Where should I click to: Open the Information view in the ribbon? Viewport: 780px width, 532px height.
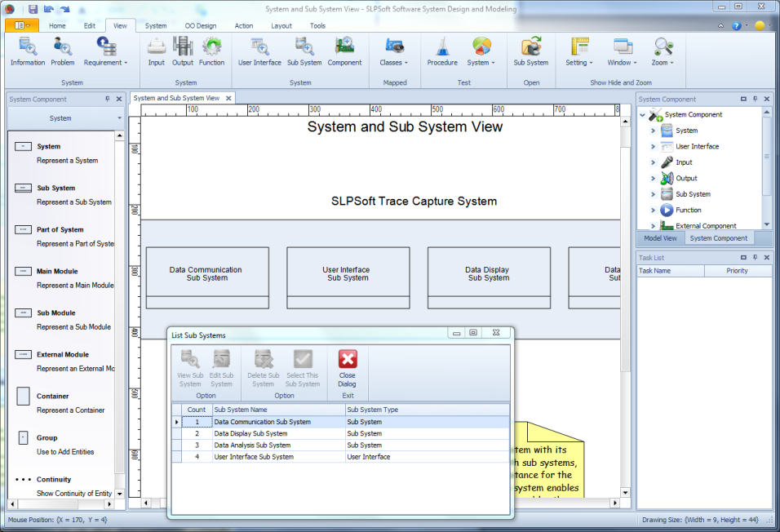point(28,51)
